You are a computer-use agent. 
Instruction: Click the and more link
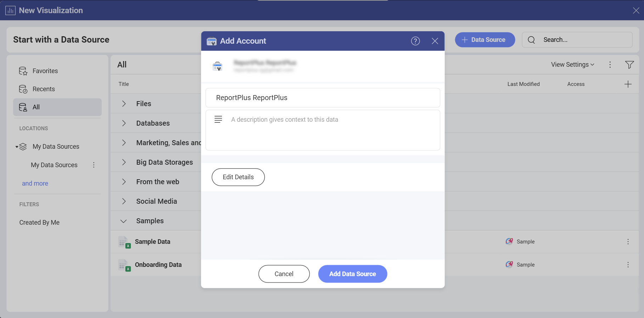35,183
